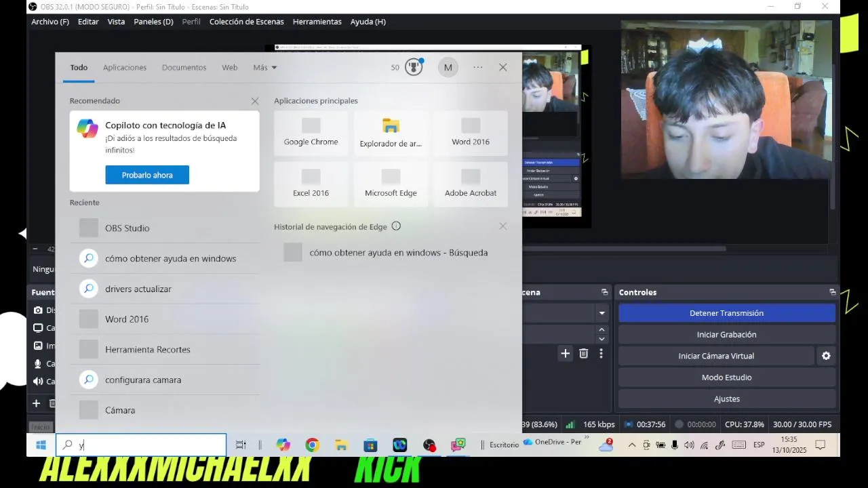Image resolution: width=868 pixels, height=488 pixels.
Task: Open info icon beside Historial de navegación de Edge
Action: coord(396,226)
